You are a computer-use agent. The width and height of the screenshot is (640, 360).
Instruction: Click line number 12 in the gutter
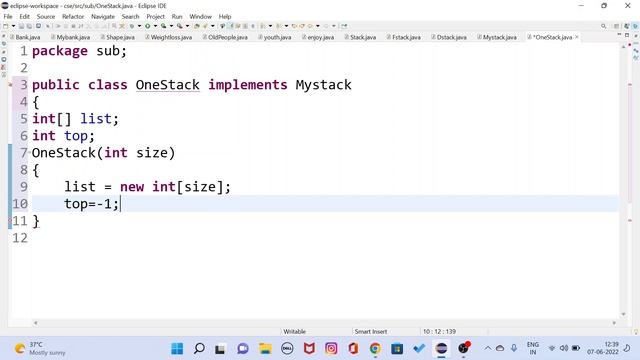pyautogui.click(x=20, y=238)
